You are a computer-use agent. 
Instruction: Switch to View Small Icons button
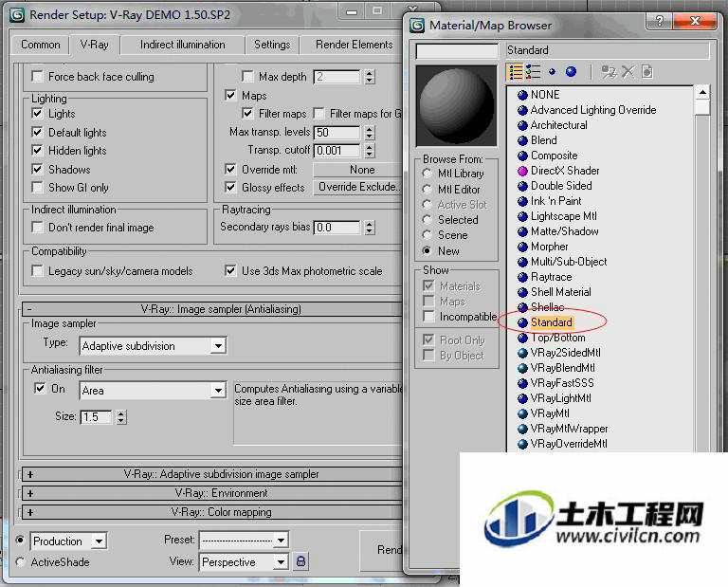pyautogui.click(x=552, y=72)
